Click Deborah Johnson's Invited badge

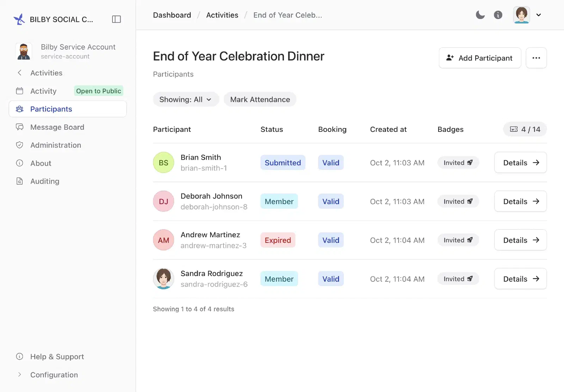458,201
